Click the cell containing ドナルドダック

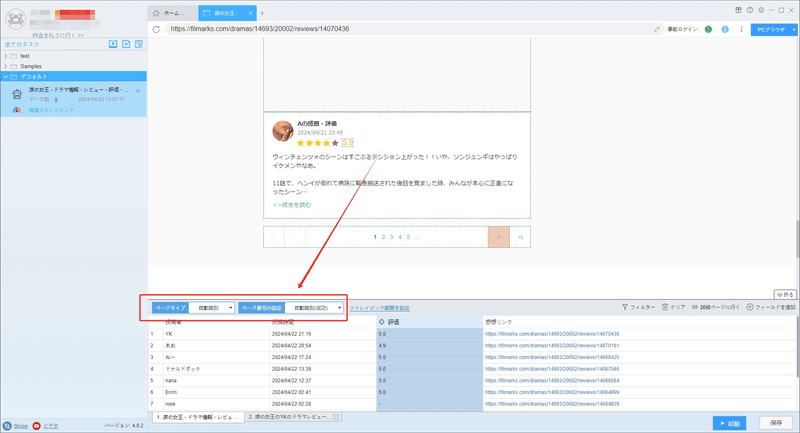coord(216,369)
